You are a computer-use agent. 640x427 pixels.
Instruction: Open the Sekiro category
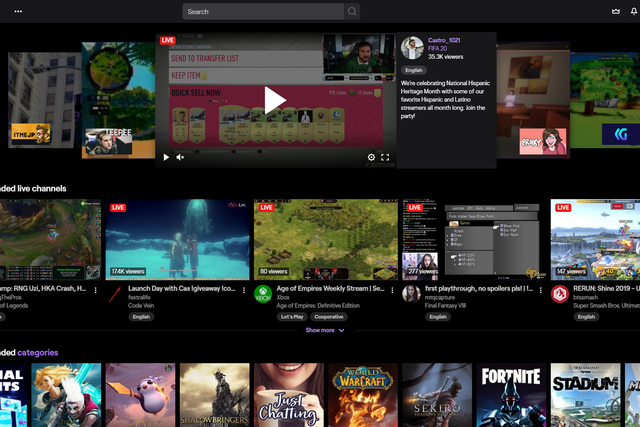[x=437, y=395]
